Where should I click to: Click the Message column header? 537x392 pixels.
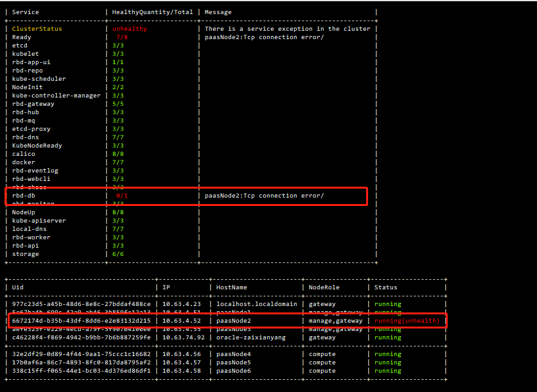tap(218, 12)
